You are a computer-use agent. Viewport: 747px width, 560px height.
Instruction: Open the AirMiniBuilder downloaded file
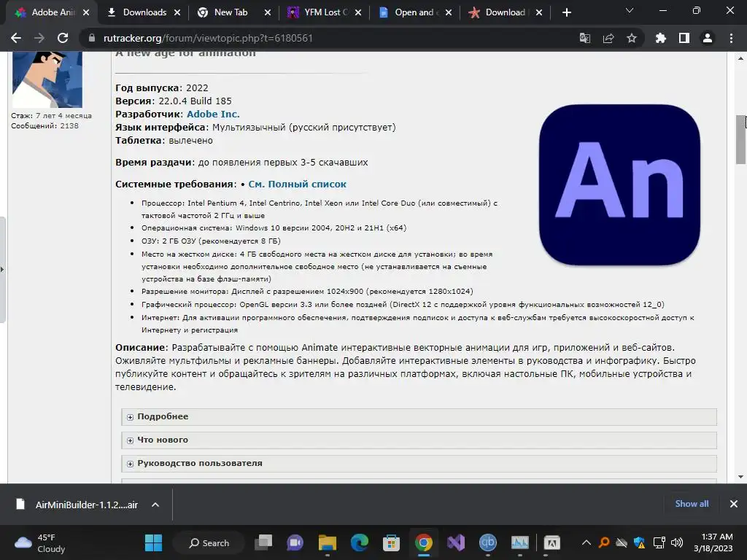pyautogui.click(x=77, y=505)
